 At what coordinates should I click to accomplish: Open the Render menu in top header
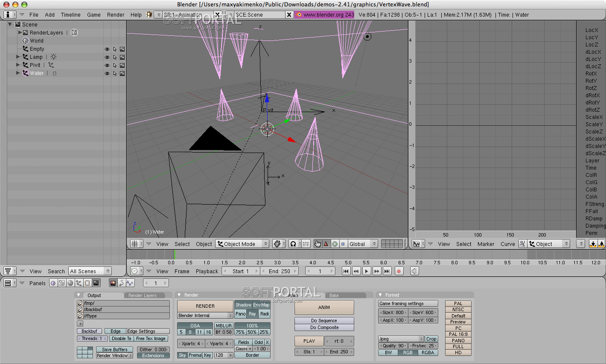[116, 14]
